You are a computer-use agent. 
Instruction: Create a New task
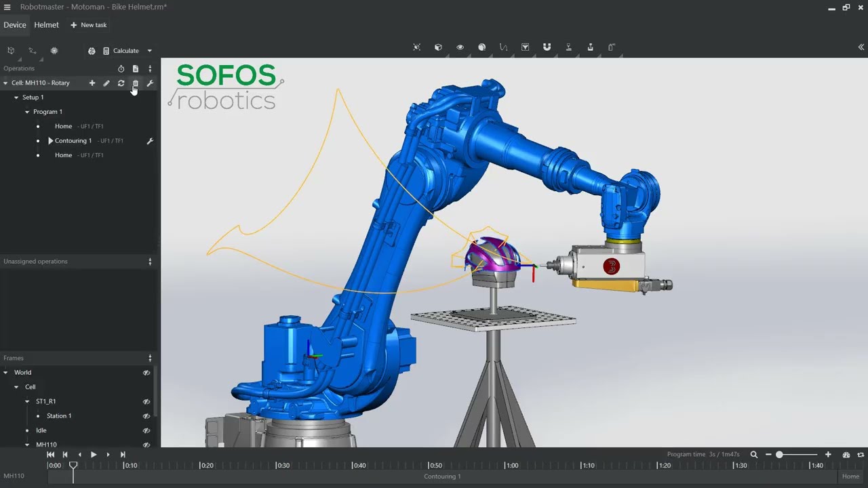(x=89, y=25)
